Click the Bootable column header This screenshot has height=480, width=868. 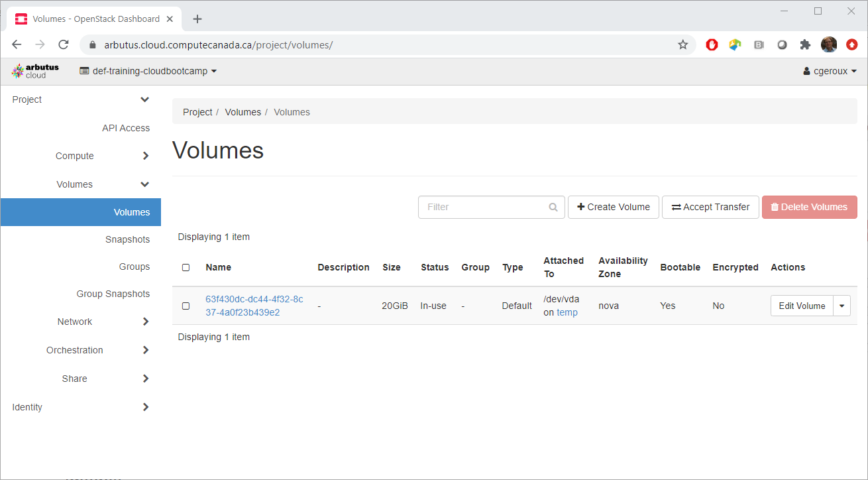680,267
